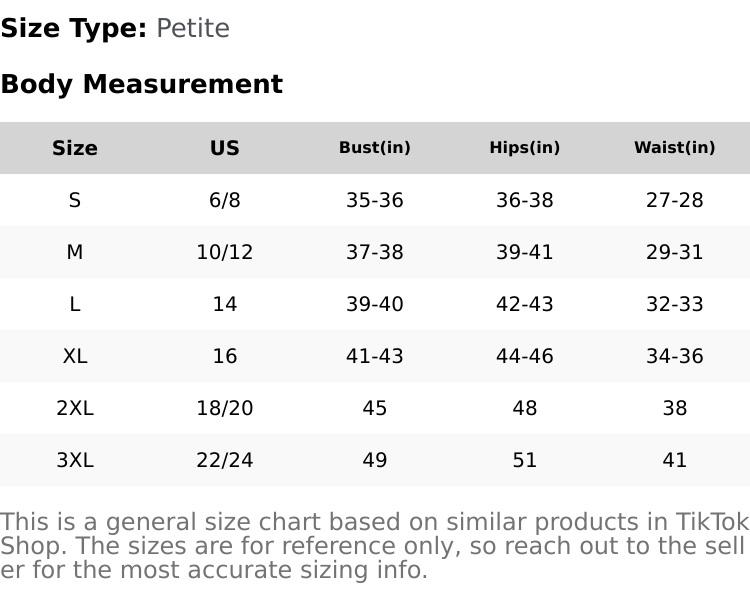
Task: Click the 34-36 waist measurement cell
Action: point(675,356)
